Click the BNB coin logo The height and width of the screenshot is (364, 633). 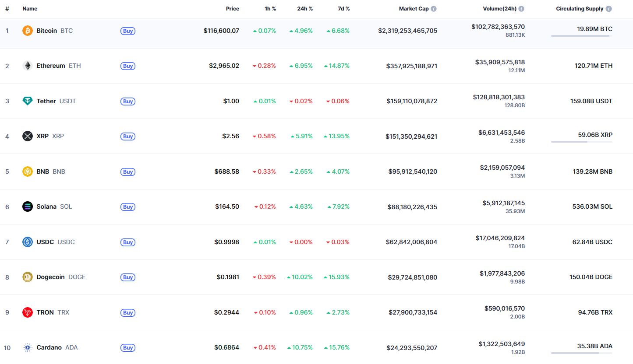[28, 171]
